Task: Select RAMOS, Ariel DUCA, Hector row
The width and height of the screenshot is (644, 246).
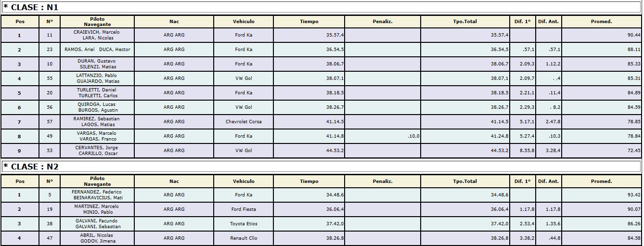Action: [x=322, y=50]
